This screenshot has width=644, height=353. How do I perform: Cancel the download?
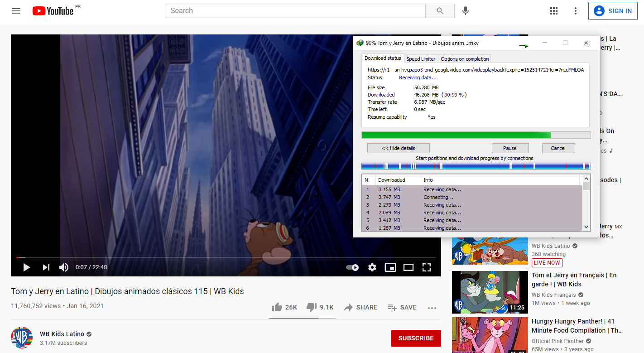point(558,148)
